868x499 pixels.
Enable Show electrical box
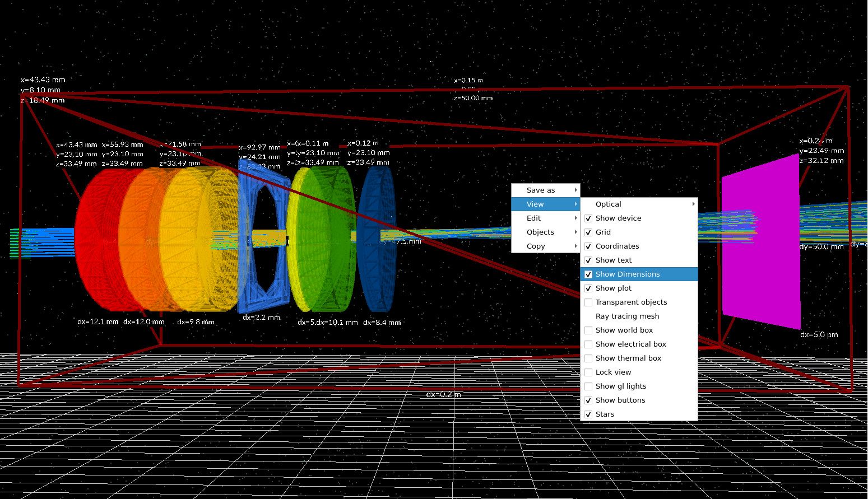(631, 344)
